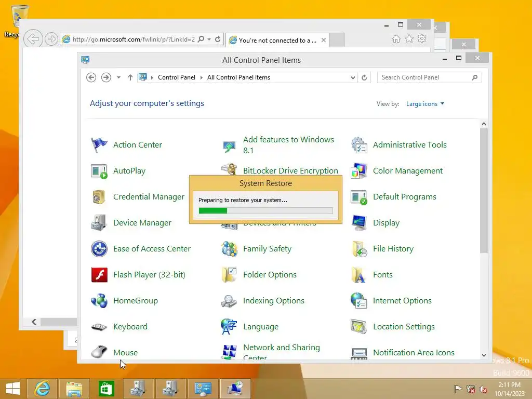Open the AutoPlay icon
The height and width of the screenshot is (399, 532).
[x=99, y=171]
